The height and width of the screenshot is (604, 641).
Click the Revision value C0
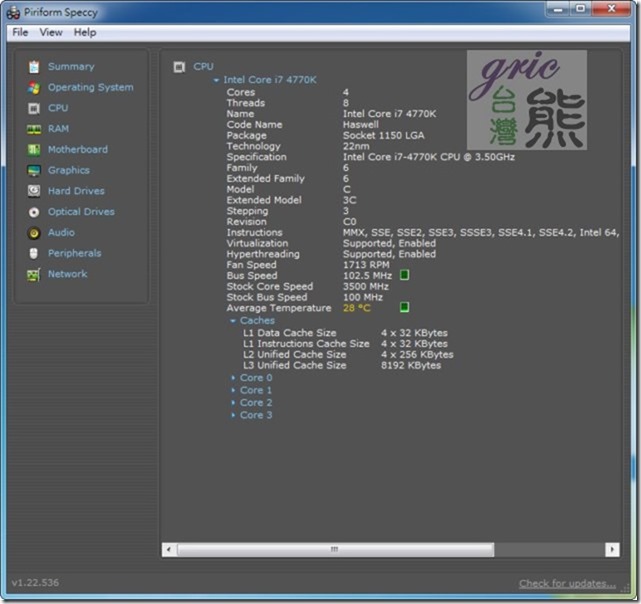click(350, 222)
